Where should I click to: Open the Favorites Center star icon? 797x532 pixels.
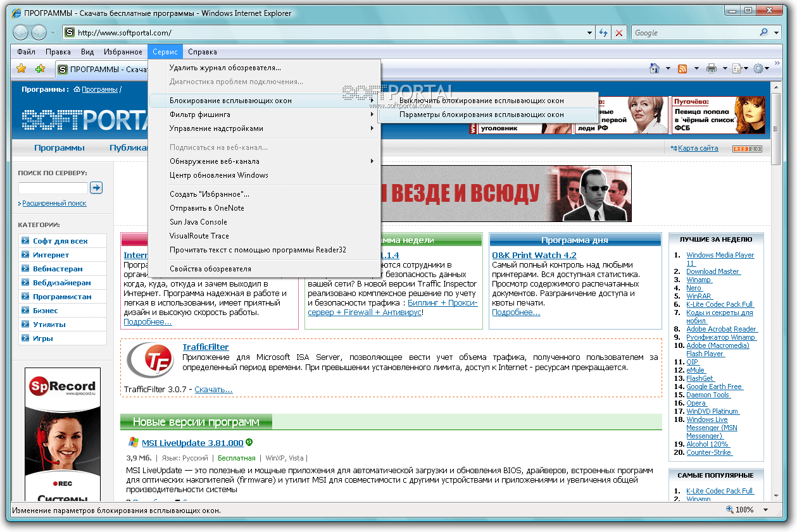tap(21, 68)
